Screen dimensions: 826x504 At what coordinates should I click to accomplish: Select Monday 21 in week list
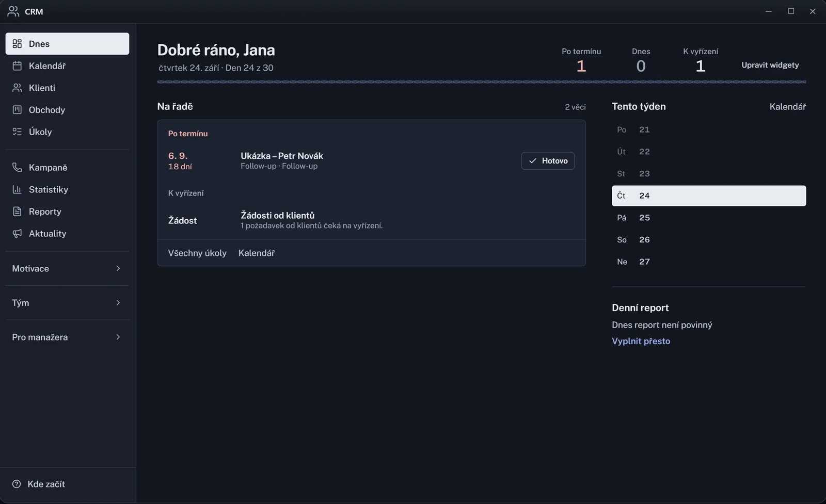pyautogui.click(x=709, y=129)
